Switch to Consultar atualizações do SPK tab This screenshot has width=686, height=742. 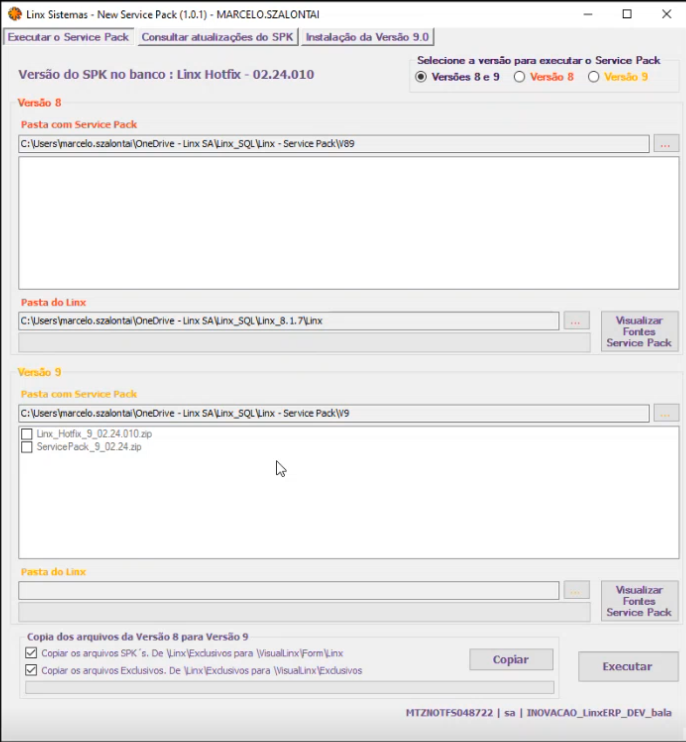pos(217,37)
